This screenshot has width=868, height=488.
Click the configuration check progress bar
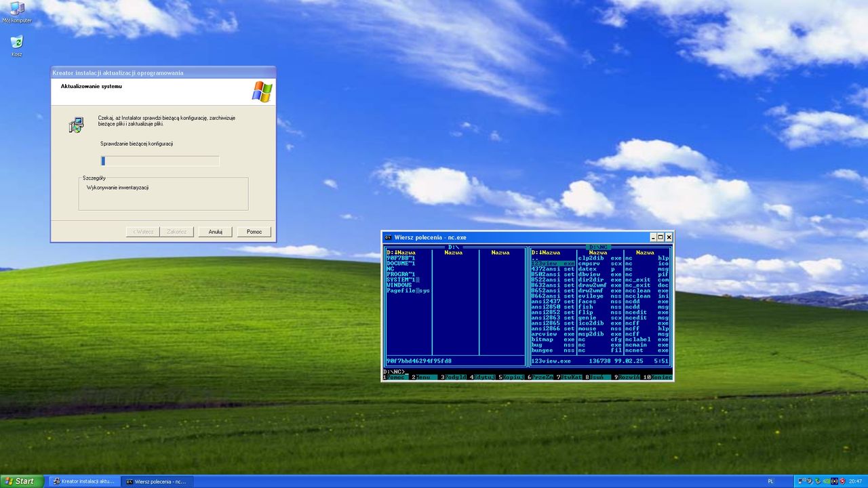click(160, 161)
